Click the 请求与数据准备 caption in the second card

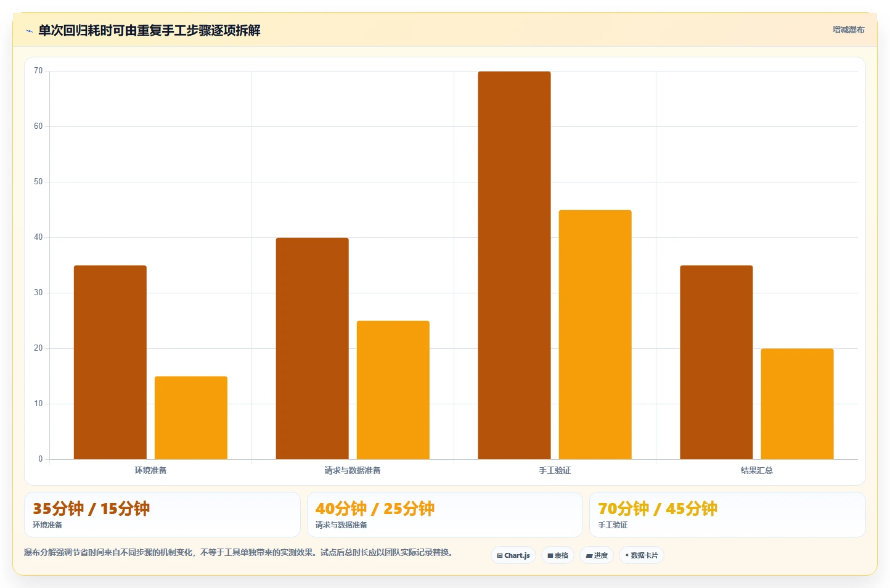[x=341, y=525]
